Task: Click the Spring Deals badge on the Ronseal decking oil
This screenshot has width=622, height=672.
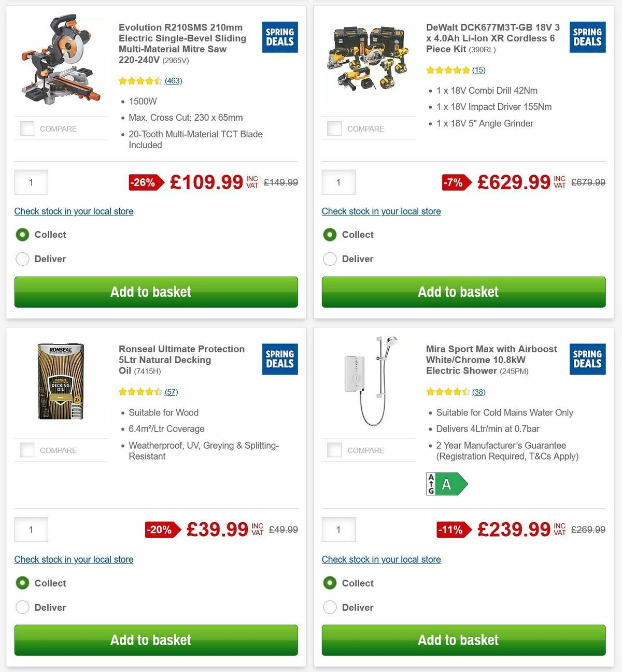Action: point(279,359)
